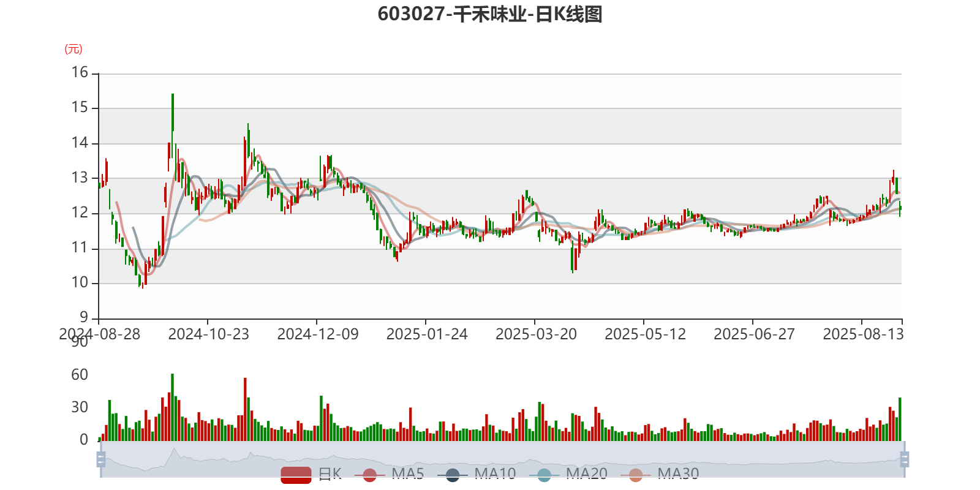Click the price axis label 14
Screen dimensions: 980x490
(x=80, y=143)
